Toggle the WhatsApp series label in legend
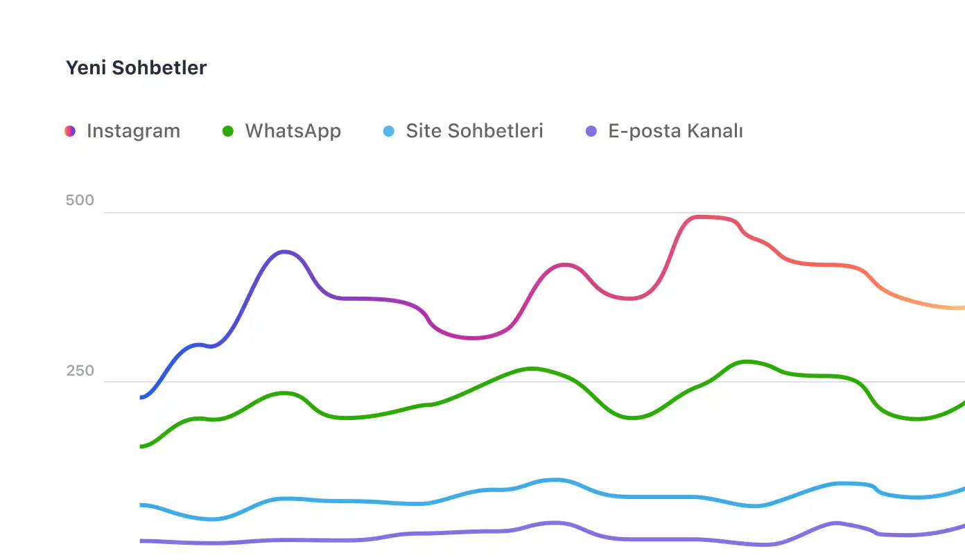This screenshot has width=965, height=560. pyautogui.click(x=293, y=131)
